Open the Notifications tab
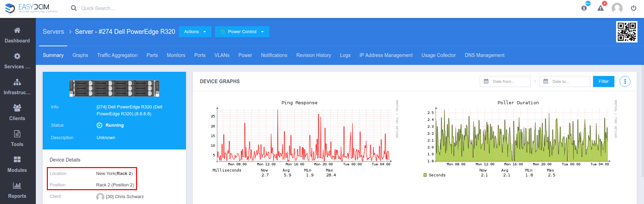This screenshot has height=204, width=644. click(274, 55)
